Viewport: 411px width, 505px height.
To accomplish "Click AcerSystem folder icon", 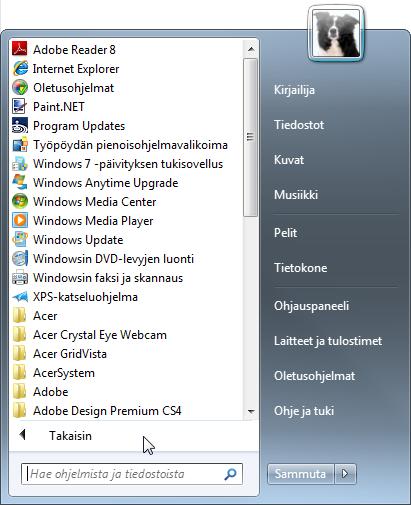I will (x=19, y=373).
